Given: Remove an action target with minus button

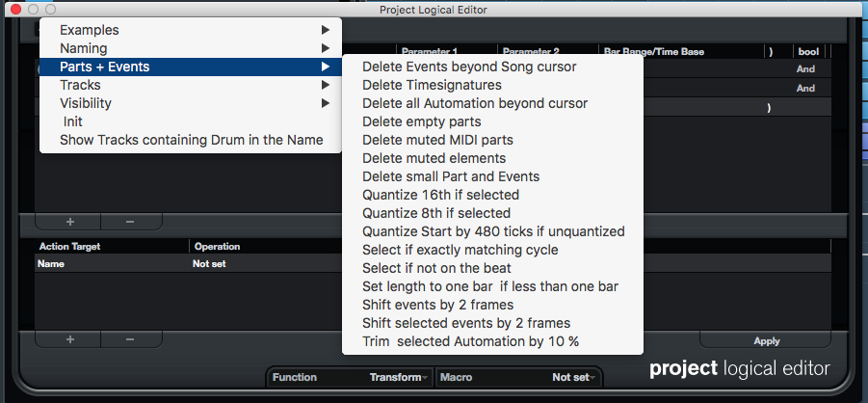Looking at the screenshot, I should click(130, 339).
